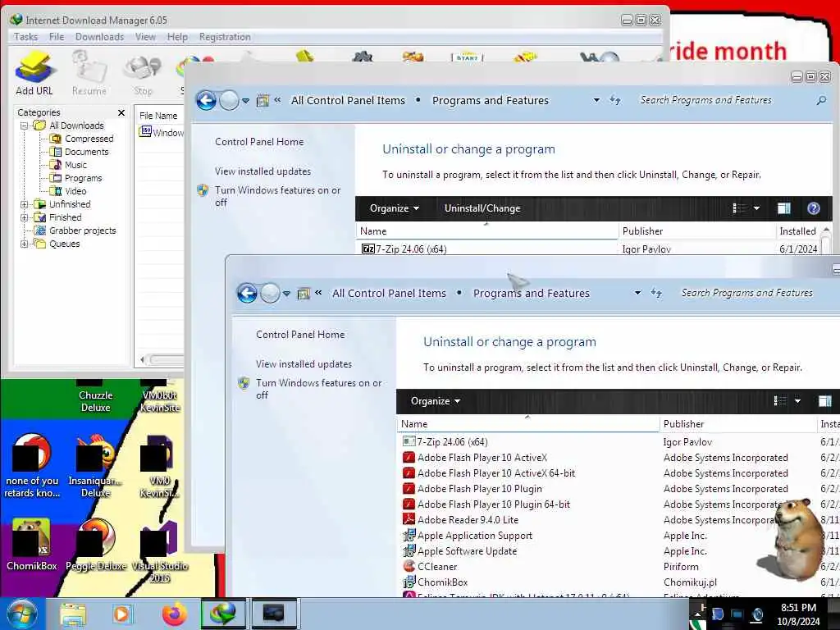This screenshot has width=840, height=630.
Task: Open the Registration menu in IDM
Action: click(x=225, y=37)
